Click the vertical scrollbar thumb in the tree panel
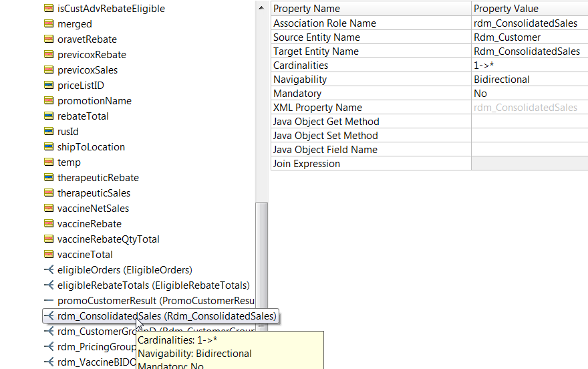The image size is (588, 369). 261,263
